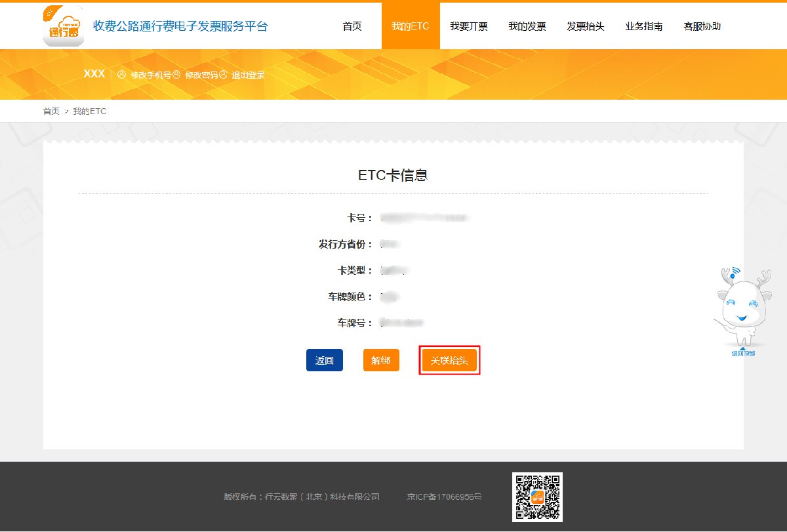Click the 修改密码 link

tap(200, 75)
